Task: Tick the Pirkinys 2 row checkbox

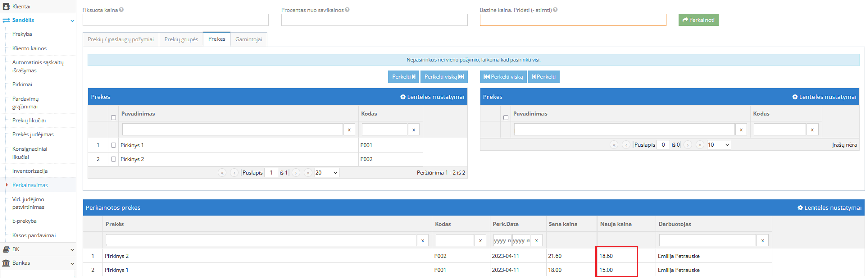Action: click(x=113, y=159)
